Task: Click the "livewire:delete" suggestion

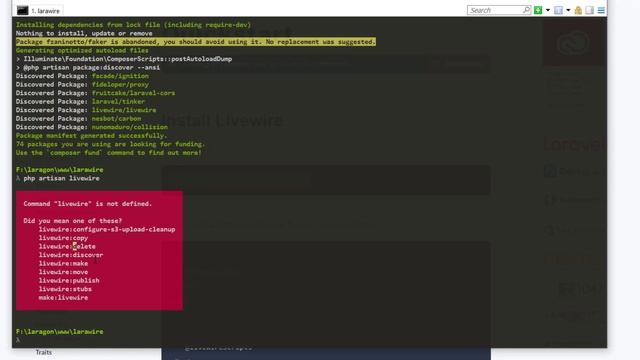Action: pyautogui.click(x=67, y=247)
